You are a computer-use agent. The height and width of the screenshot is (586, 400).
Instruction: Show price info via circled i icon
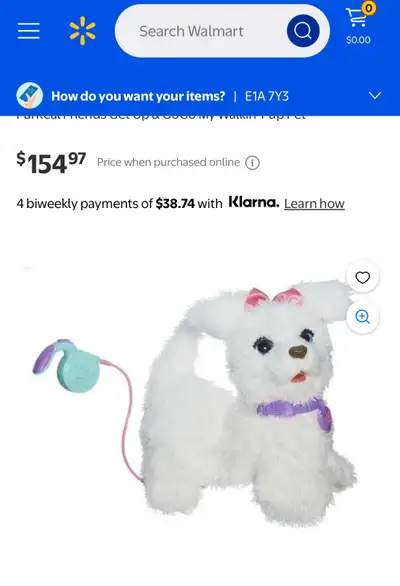(x=252, y=163)
